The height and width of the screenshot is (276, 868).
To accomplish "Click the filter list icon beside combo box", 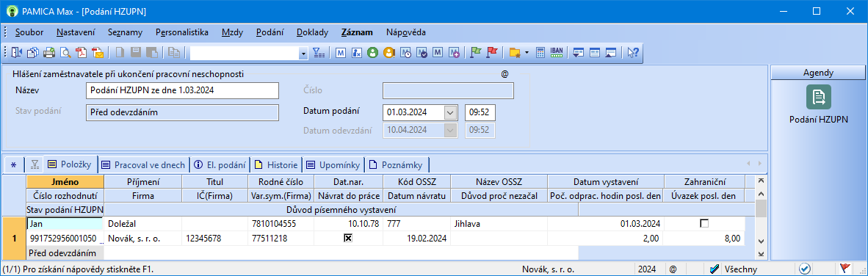I will click(318, 53).
